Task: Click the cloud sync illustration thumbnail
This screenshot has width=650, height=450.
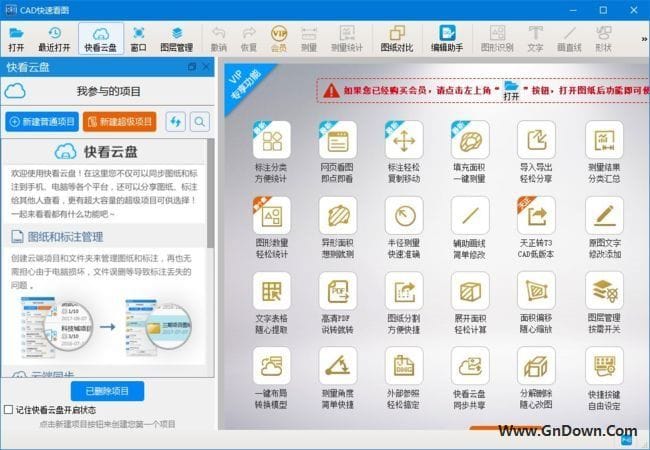Action: click(x=107, y=327)
